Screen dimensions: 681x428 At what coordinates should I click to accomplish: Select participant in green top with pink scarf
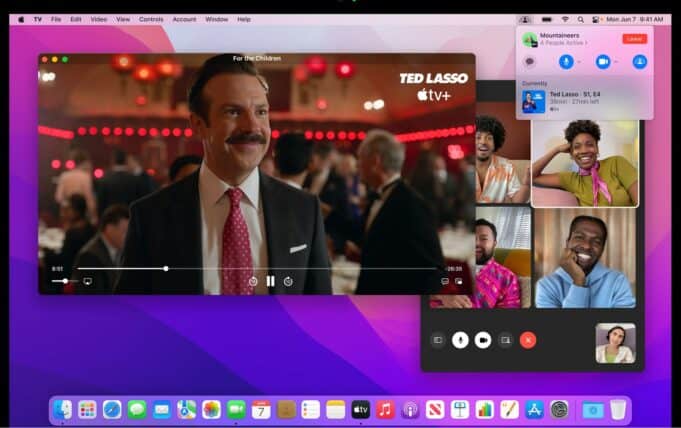click(x=585, y=163)
